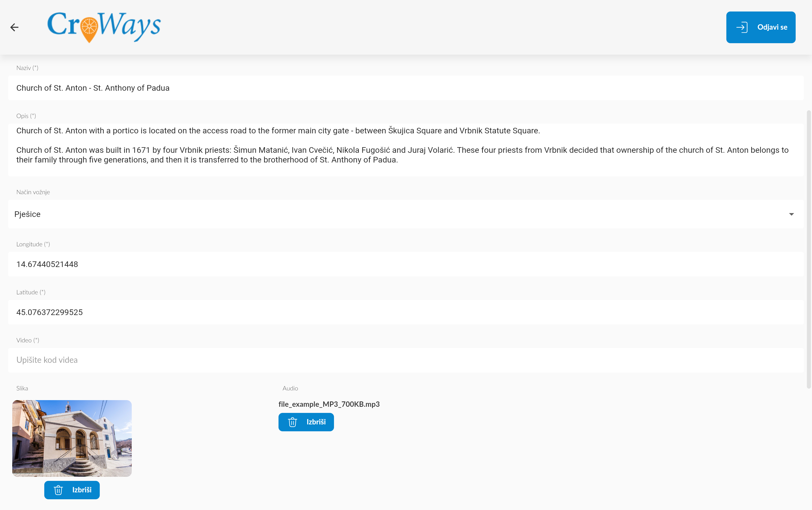
Task: Open the church image thumbnail
Action: [x=72, y=438]
